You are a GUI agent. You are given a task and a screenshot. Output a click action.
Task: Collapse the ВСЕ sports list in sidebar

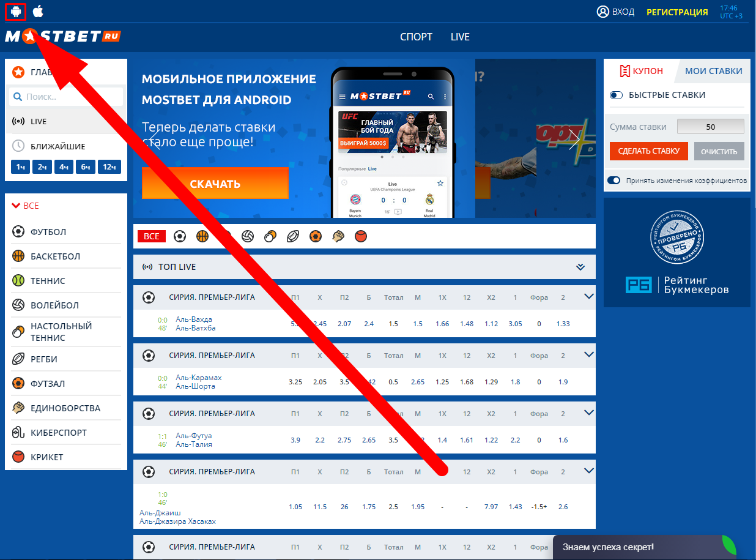click(x=16, y=206)
